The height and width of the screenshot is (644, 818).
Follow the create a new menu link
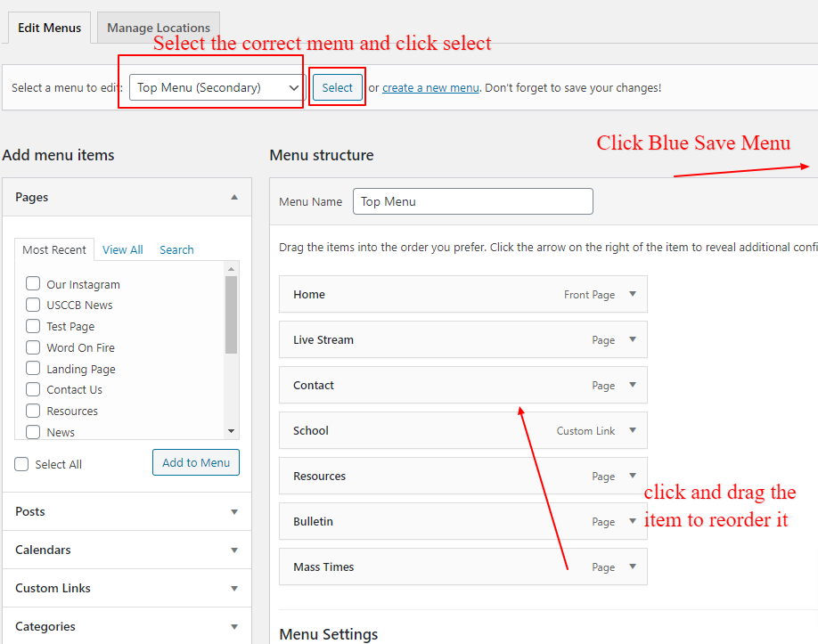coord(430,87)
